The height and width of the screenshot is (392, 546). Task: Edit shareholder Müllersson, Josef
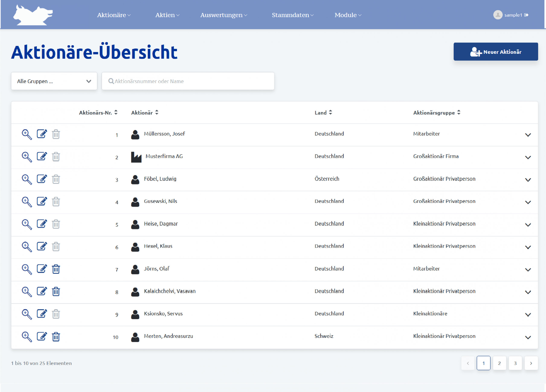coord(42,134)
